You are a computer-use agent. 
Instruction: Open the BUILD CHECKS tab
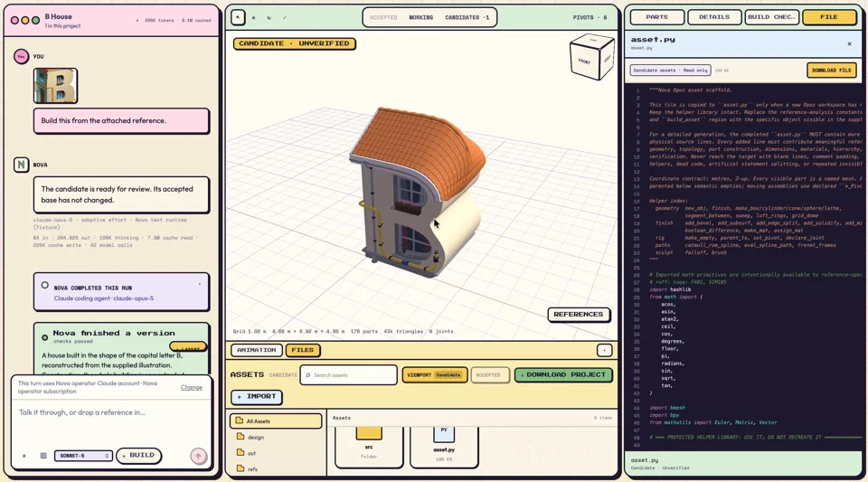click(x=772, y=17)
